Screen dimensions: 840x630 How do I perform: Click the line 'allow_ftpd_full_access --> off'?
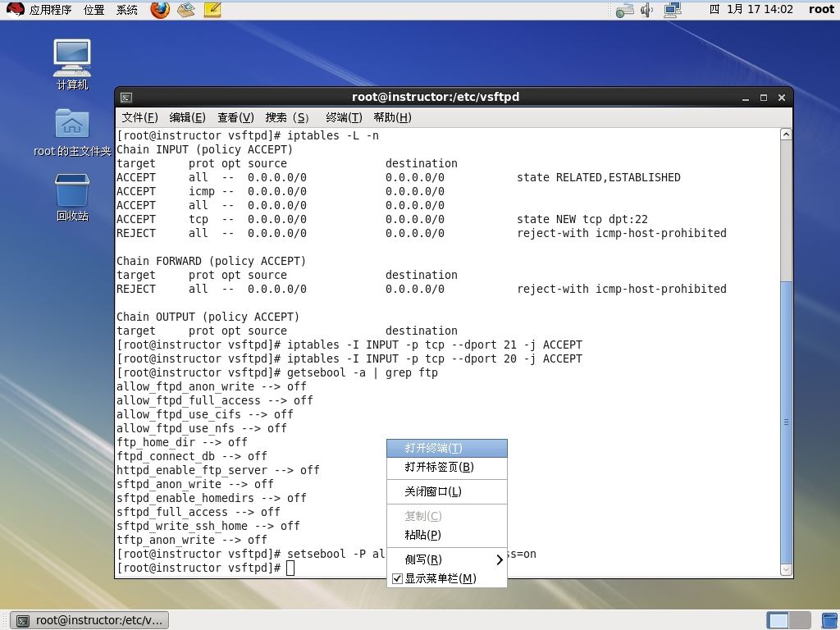[214, 400]
